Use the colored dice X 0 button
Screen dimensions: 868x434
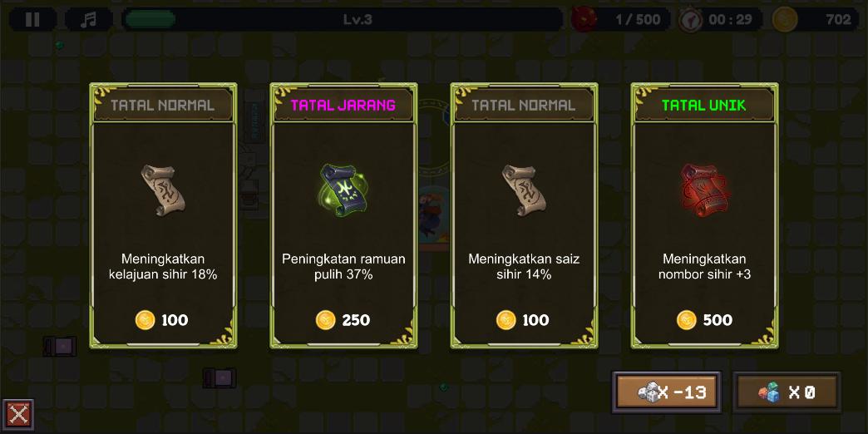coord(787,392)
